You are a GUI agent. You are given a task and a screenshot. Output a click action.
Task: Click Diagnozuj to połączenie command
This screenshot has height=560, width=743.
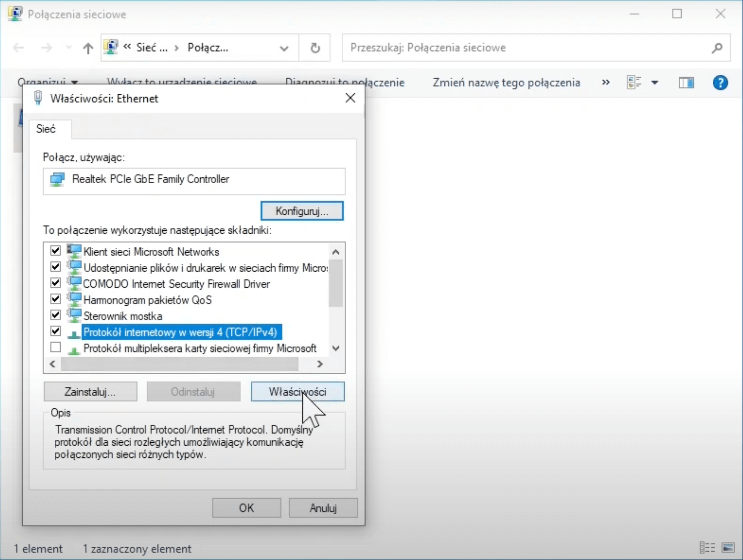345,82
